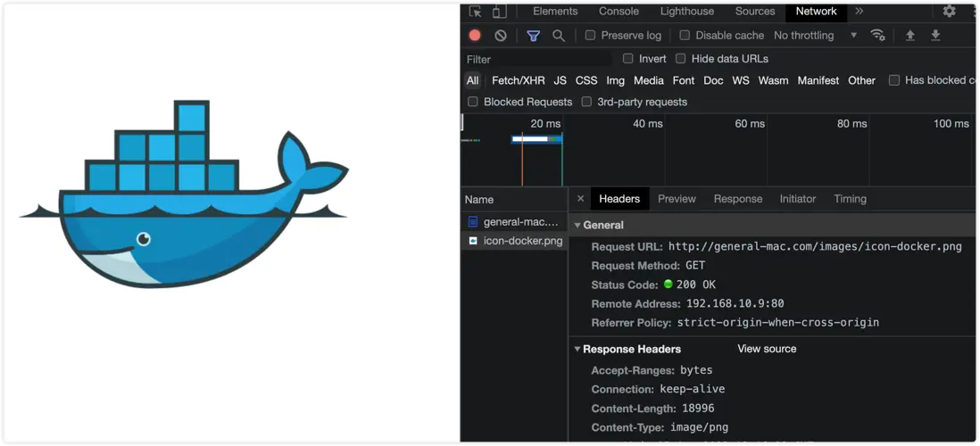Filter by Doc requests
Image resolution: width=980 pixels, height=446 pixels.
point(713,80)
